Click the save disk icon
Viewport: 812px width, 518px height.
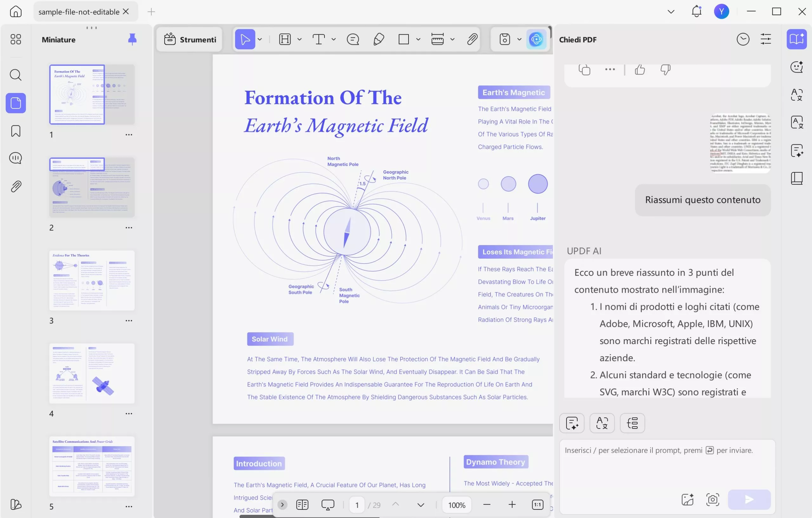click(505, 39)
